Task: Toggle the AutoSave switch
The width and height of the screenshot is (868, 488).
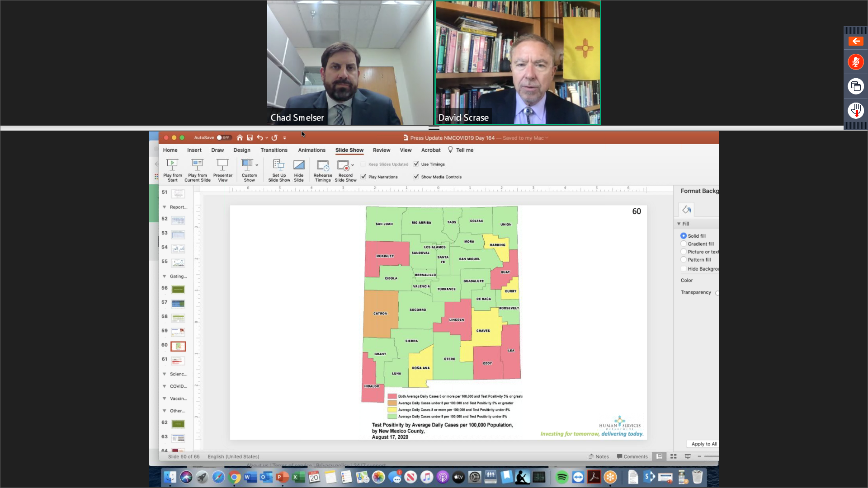Action: coord(223,138)
